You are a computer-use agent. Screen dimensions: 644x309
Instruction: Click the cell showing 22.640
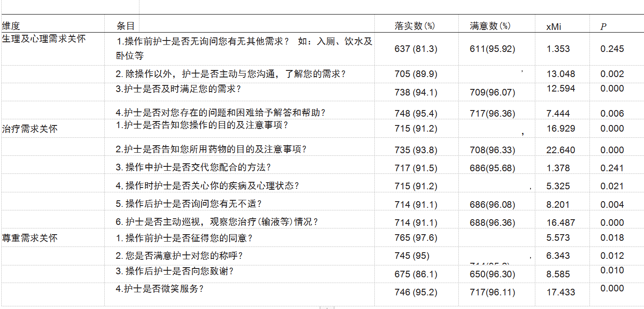(560, 150)
